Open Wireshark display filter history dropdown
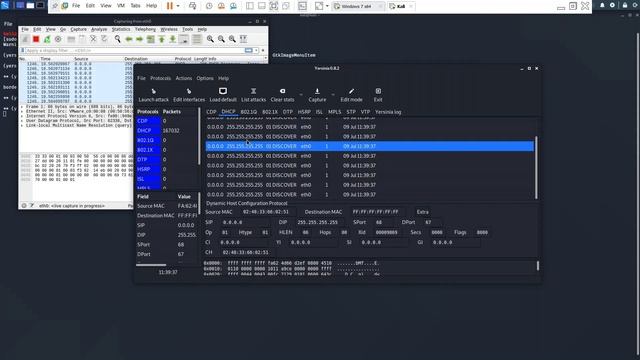 click(x=256, y=50)
